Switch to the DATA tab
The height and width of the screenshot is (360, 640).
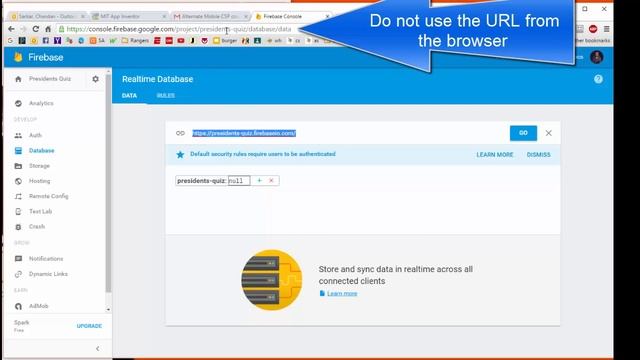click(x=129, y=96)
